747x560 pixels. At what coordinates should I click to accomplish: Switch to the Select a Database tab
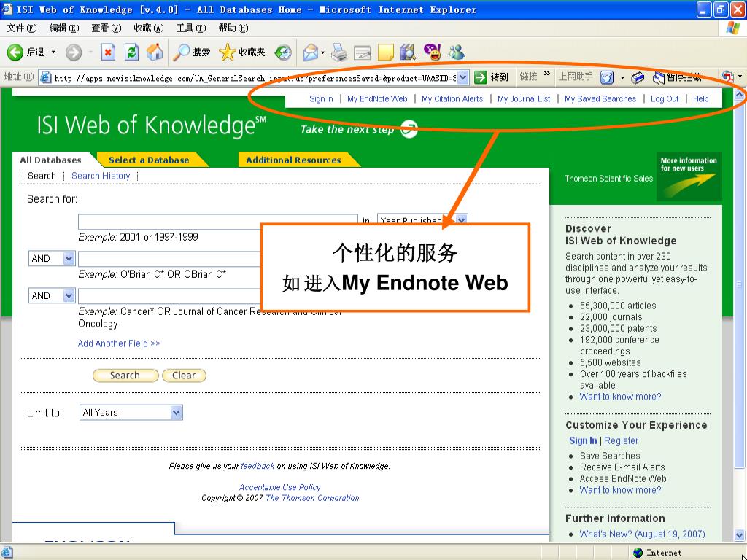click(149, 160)
